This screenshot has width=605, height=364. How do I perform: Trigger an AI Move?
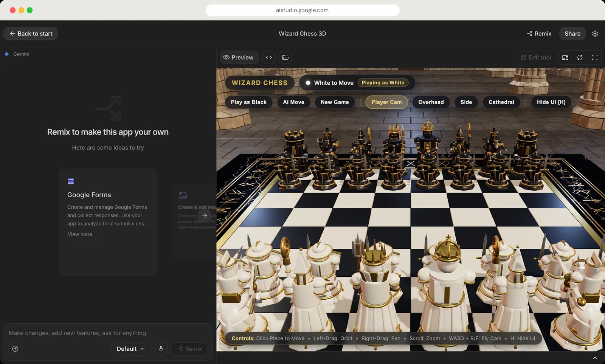tap(293, 102)
